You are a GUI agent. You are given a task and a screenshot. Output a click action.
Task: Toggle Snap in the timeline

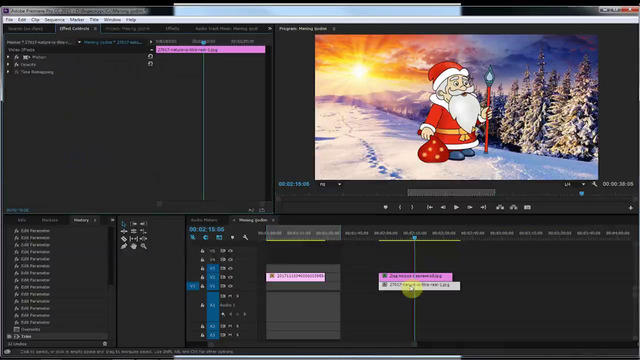(x=206, y=237)
